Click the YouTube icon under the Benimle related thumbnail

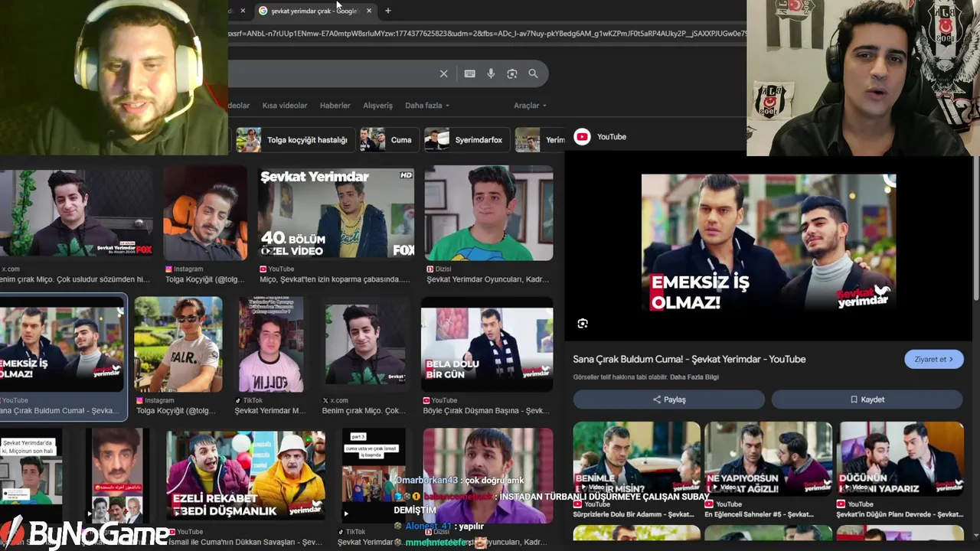[577, 504]
